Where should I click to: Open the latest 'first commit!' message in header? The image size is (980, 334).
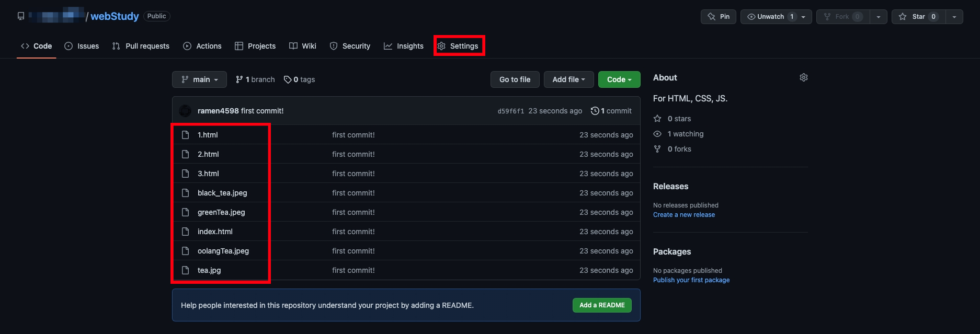click(263, 111)
